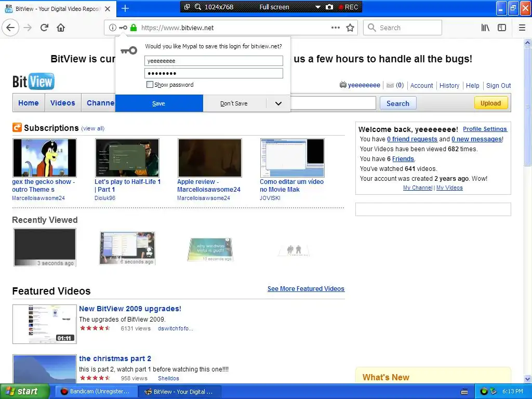Click the Bandicam window-select icon

click(x=187, y=7)
